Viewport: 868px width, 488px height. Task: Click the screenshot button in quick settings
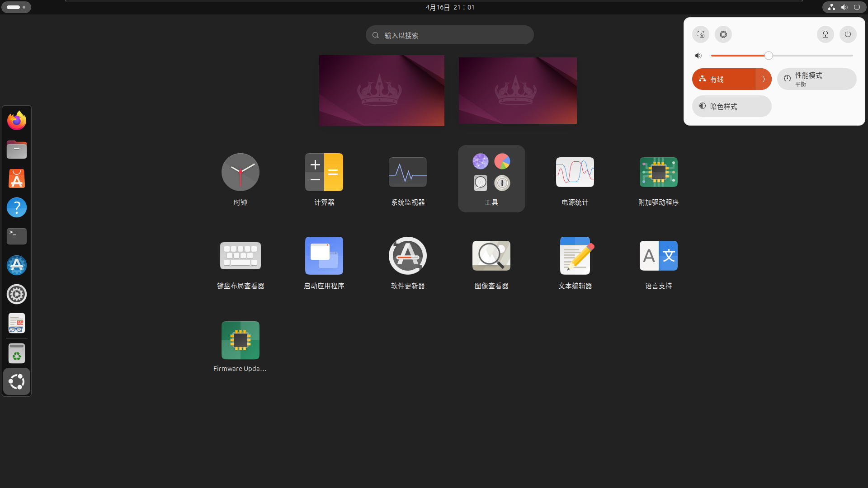coord(701,34)
